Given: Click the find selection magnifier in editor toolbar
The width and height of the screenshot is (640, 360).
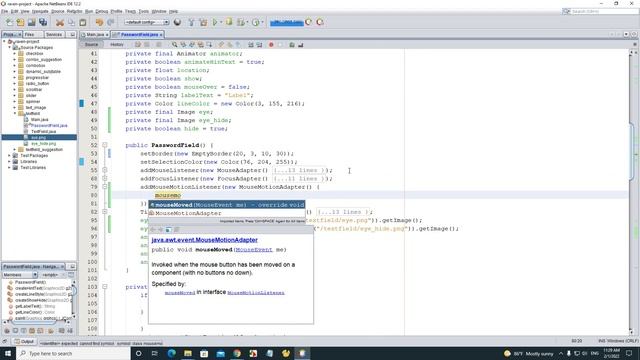Looking at the screenshot, I should click(x=174, y=44).
